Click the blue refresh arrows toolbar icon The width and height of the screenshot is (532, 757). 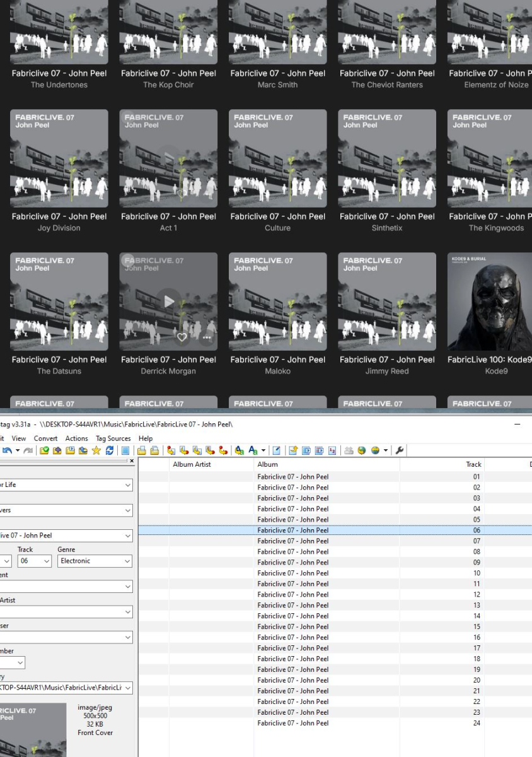pos(109,450)
